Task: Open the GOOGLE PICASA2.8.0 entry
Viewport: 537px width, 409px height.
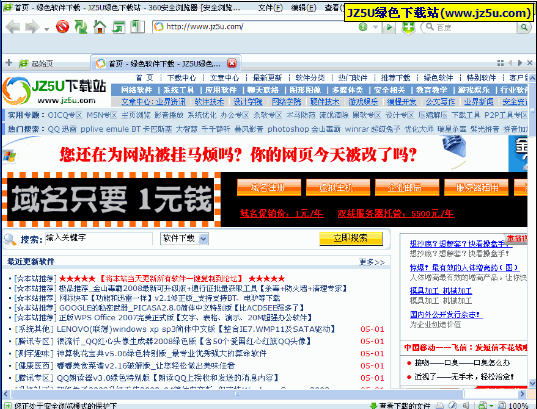Action: click(x=182, y=308)
